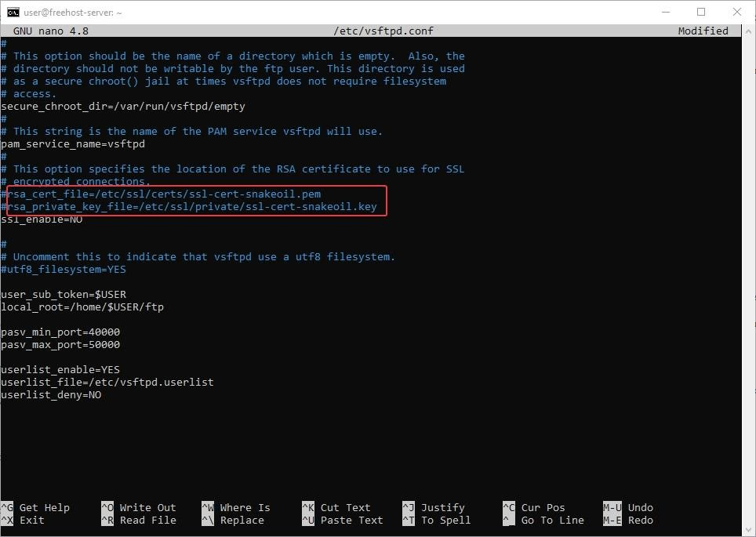Minimize the terminal window

point(665,12)
